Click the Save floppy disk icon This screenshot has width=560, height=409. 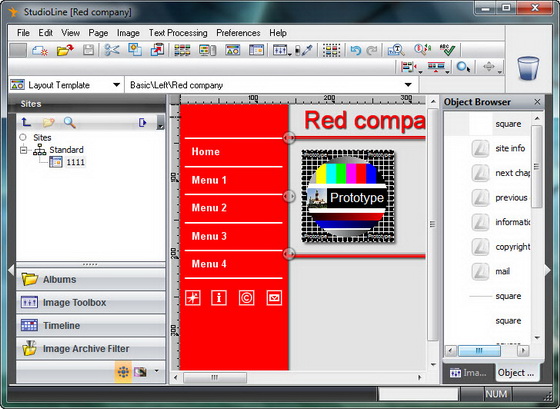click(x=88, y=50)
